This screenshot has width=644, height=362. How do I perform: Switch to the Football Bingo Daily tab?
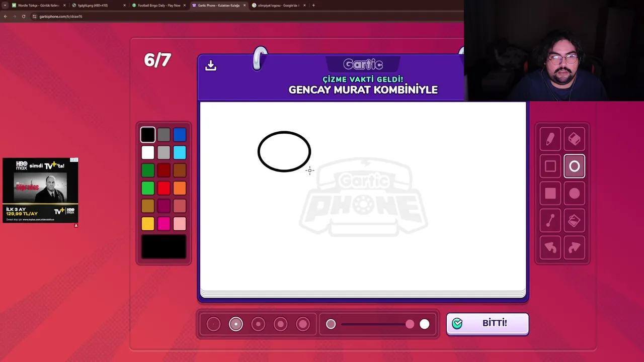coord(158,5)
